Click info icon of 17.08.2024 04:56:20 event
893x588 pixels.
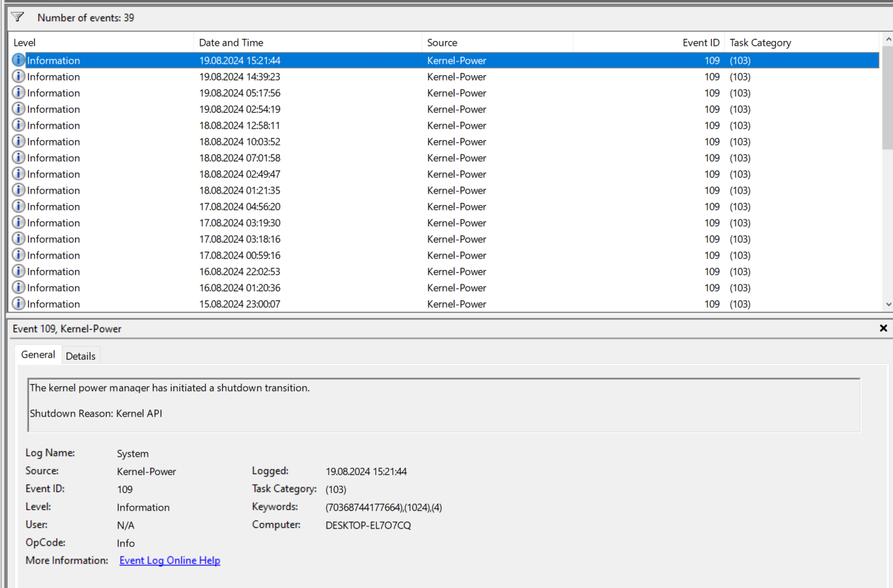point(18,206)
